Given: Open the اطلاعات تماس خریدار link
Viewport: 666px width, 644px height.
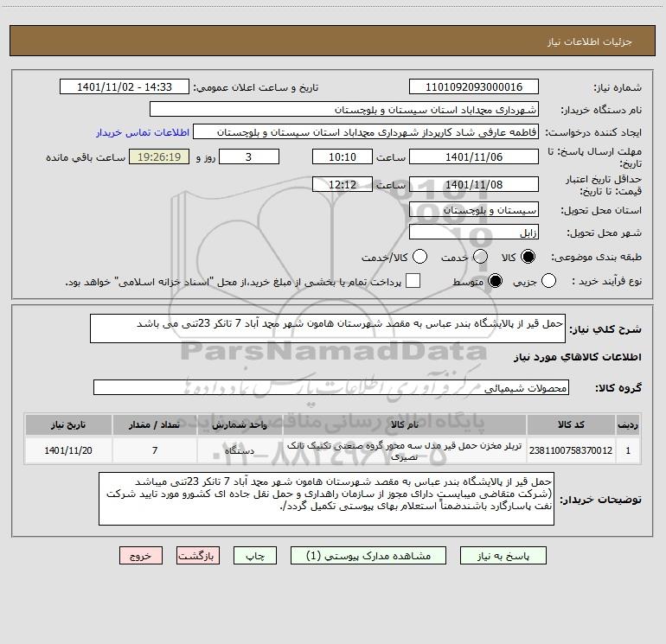Looking at the screenshot, I should (143, 132).
